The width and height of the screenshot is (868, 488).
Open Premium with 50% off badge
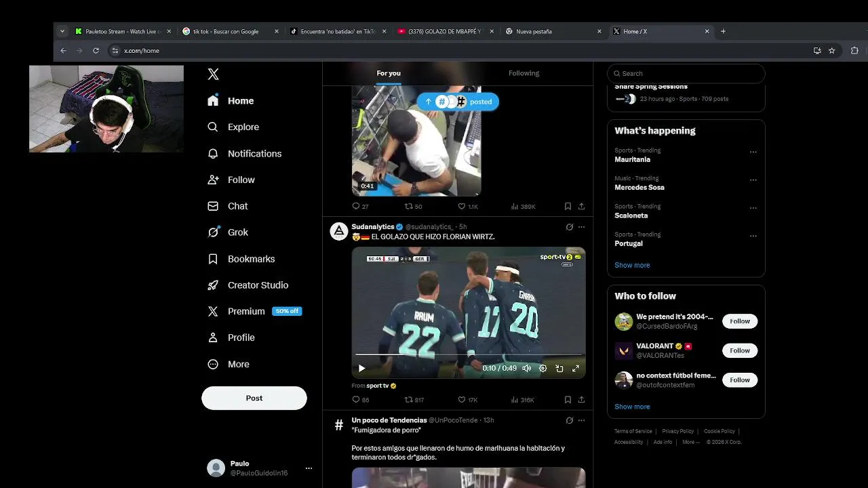click(x=254, y=311)
